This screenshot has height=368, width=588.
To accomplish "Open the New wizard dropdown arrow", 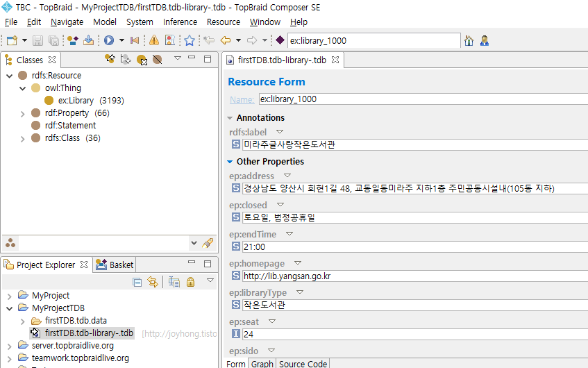I will tap(25, 40).
